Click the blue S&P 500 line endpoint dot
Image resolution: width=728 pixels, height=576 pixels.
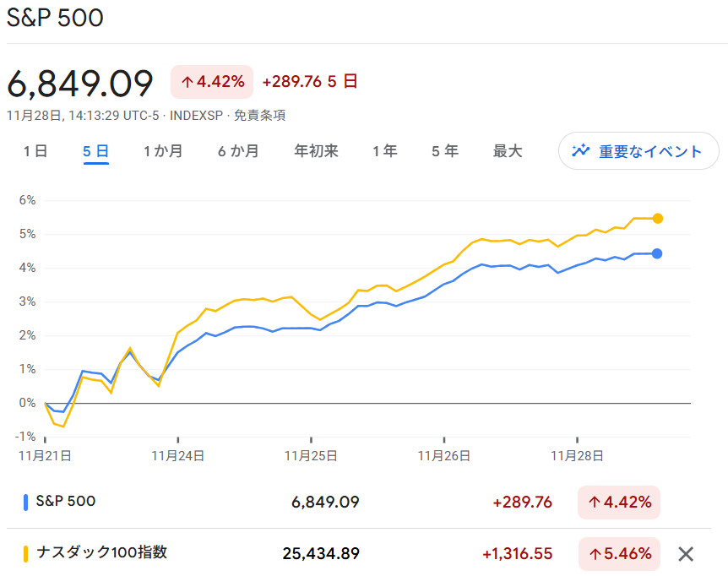655,252
